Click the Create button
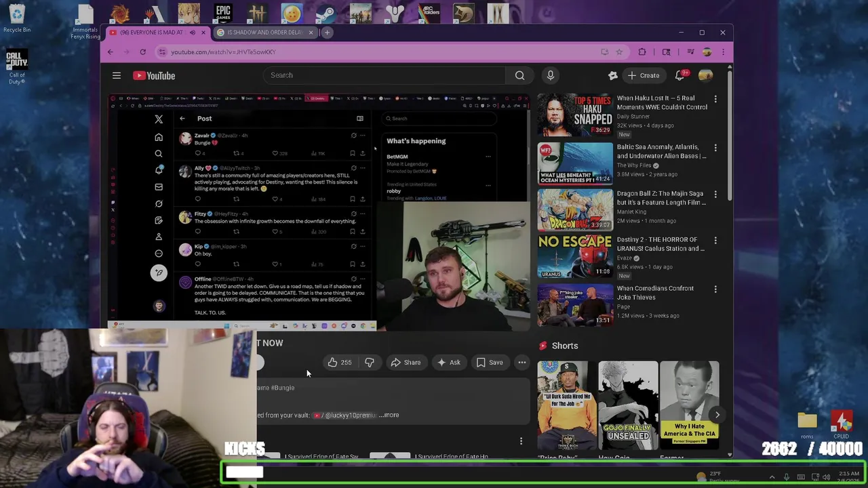This screenshot has width=868, height=488. [644, 75]
